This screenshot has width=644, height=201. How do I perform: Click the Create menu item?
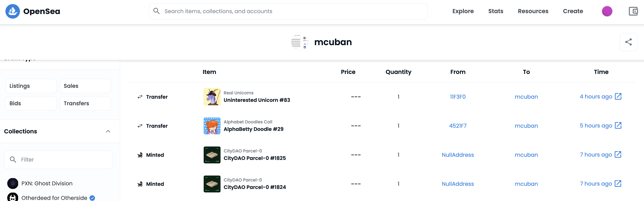coord(573,11)
